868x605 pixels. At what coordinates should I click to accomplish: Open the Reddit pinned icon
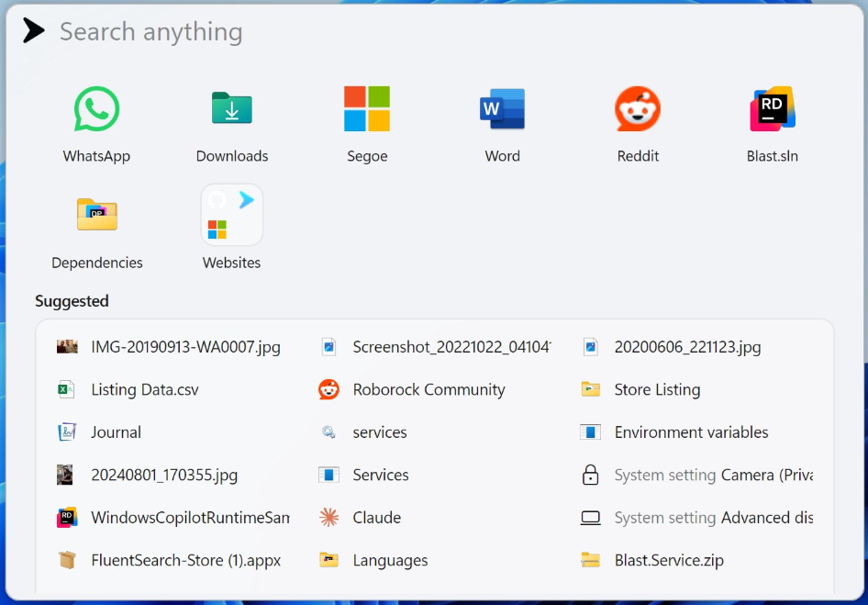click(638, 108)
